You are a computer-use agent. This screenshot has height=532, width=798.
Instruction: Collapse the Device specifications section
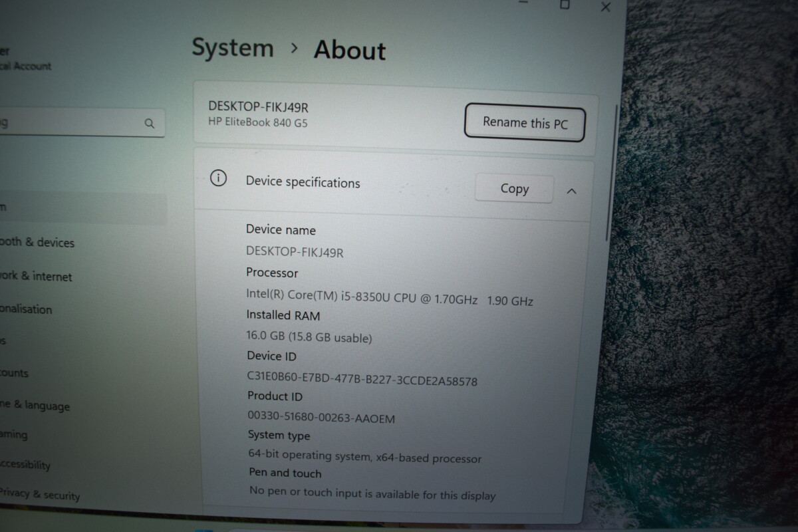[571, 192]
